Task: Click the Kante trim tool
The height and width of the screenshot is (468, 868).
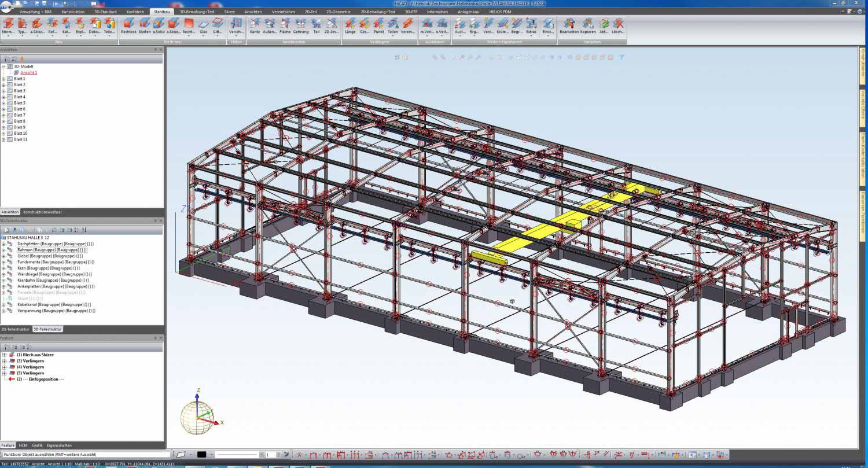Action: coord(255,26)
